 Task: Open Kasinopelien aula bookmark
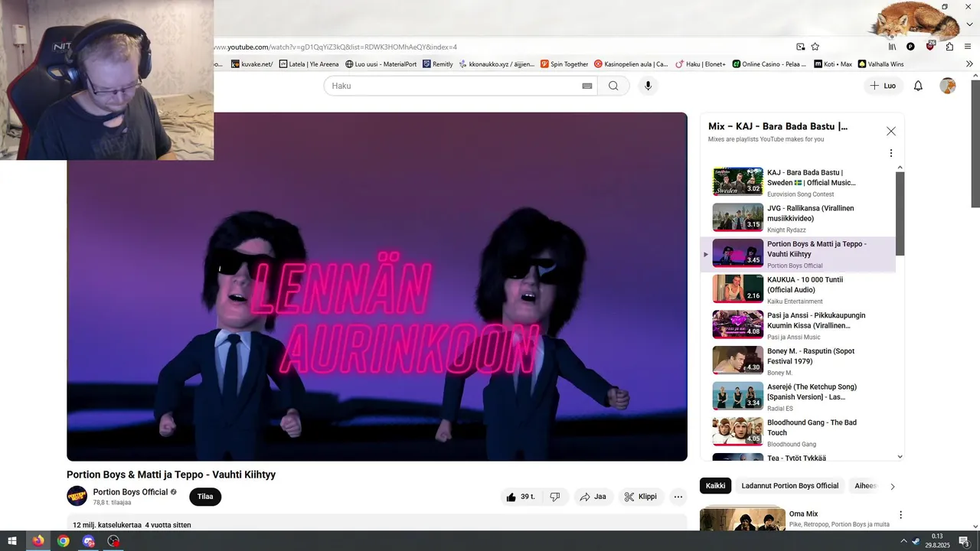631,64
